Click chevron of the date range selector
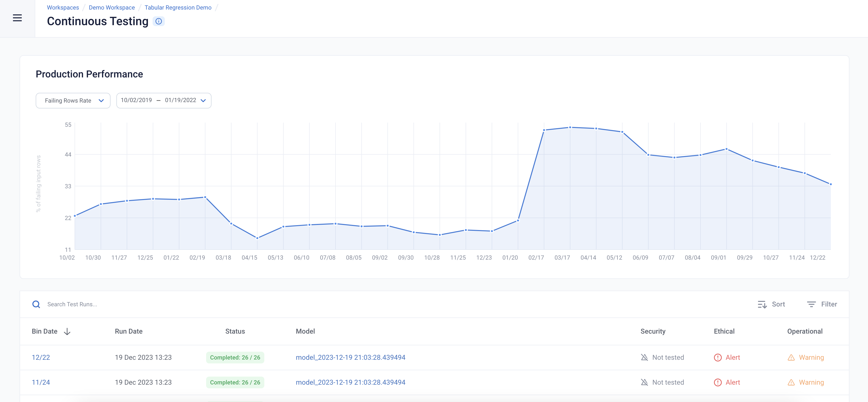 click(x=203, y=100)
